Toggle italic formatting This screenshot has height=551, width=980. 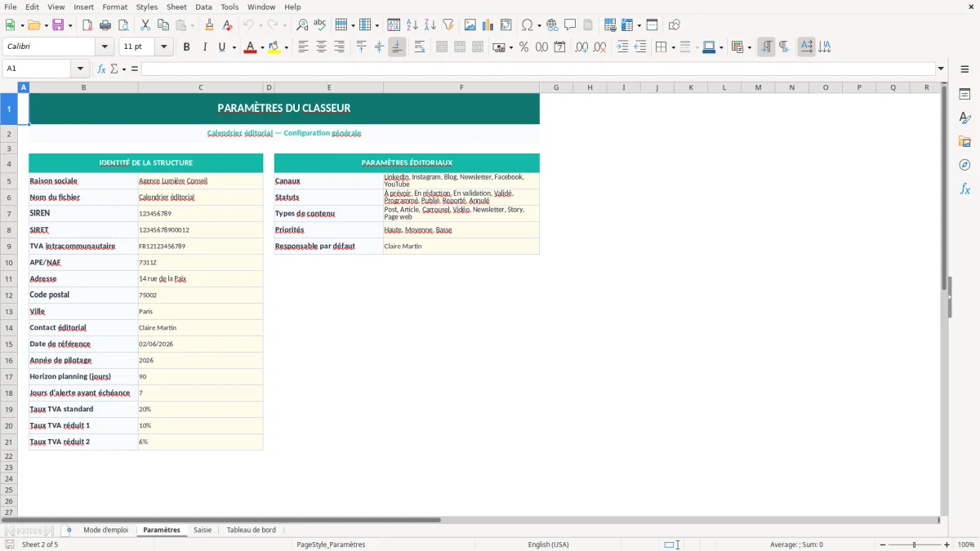coord(205,47)
